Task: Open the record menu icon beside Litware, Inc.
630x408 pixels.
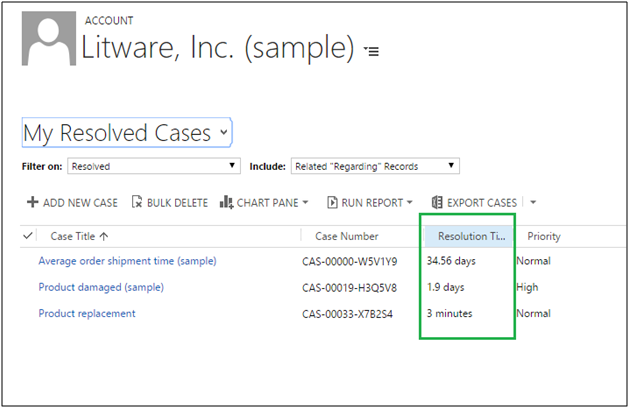Action: 372,51
